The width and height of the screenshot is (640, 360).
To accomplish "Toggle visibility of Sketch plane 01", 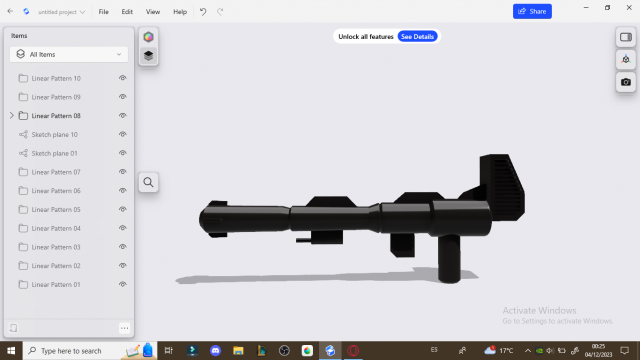I will [122, 153].
